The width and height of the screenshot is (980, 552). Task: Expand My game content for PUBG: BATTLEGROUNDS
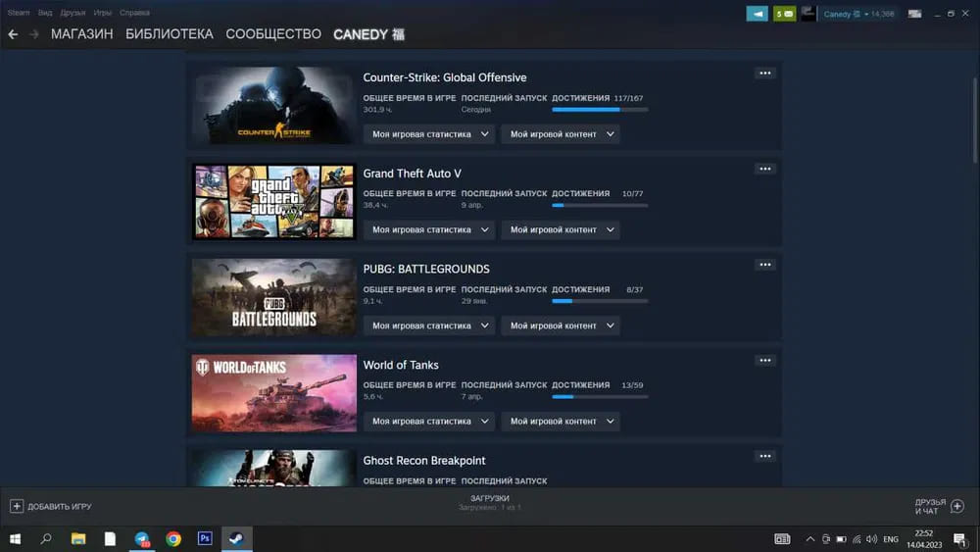(561, 326)
